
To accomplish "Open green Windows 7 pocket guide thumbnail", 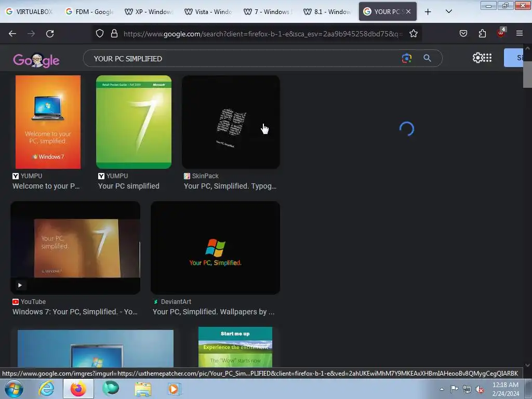I will pyautogui.click(x=134, y=122).
